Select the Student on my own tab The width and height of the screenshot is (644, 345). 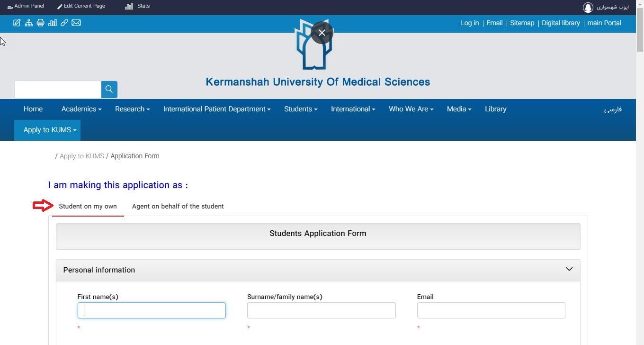(x=88, y=206)
